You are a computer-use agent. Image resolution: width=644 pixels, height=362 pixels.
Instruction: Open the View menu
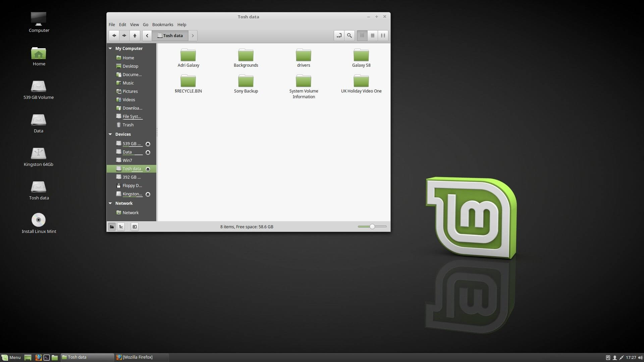pyautogui.click(x=135, y=24)
